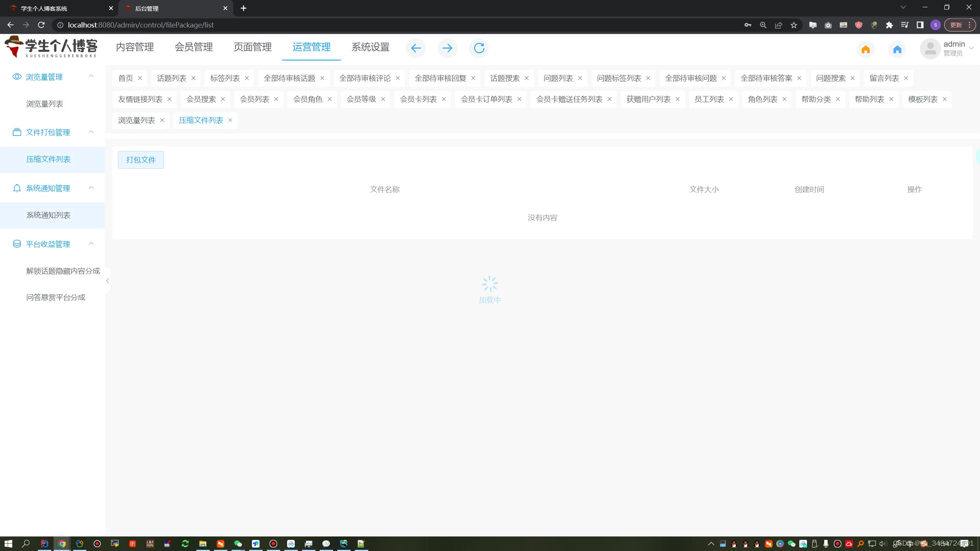980x551 pixels.
Task: Click the circular refresh icon in header
Action: click(479, 48)
